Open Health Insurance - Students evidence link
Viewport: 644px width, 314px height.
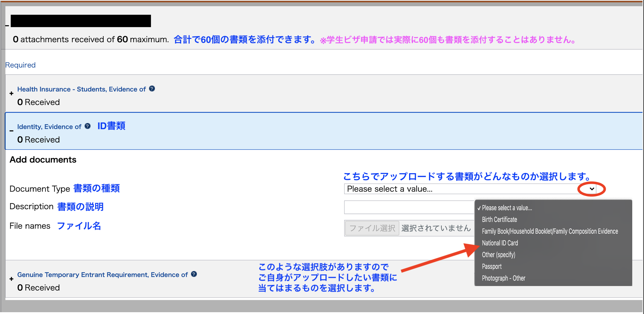point(81,89)
